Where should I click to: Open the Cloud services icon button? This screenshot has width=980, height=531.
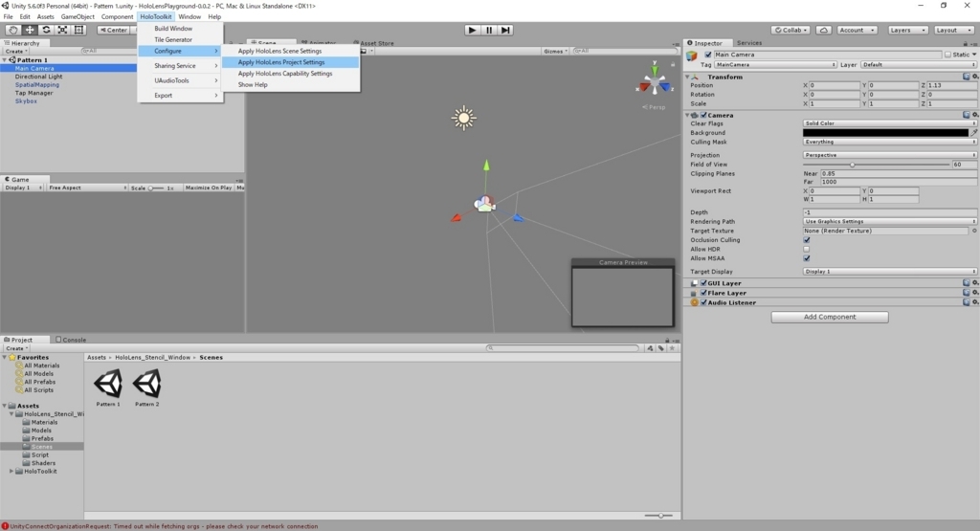pos(824,30)
